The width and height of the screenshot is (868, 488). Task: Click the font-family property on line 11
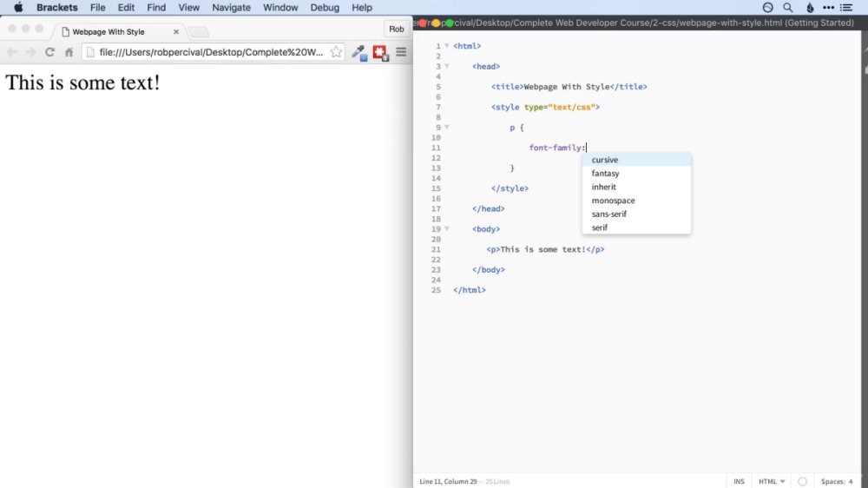(556, 148)
